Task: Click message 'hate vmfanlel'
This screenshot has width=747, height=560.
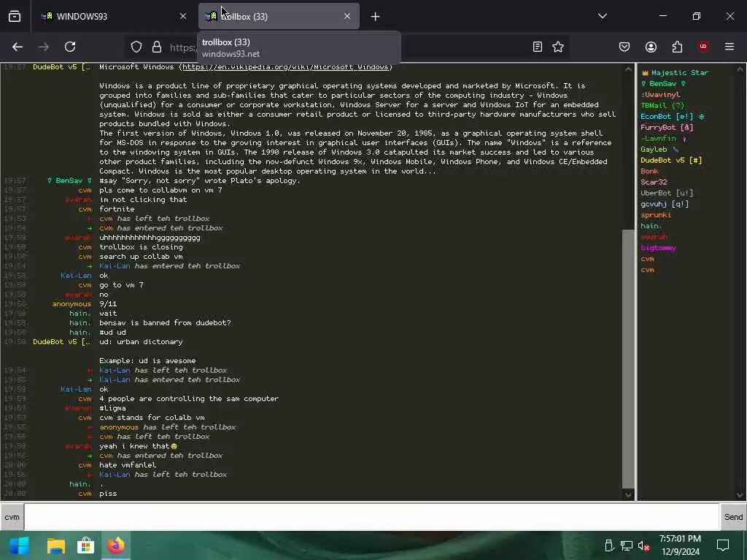Action: (128, 465)
